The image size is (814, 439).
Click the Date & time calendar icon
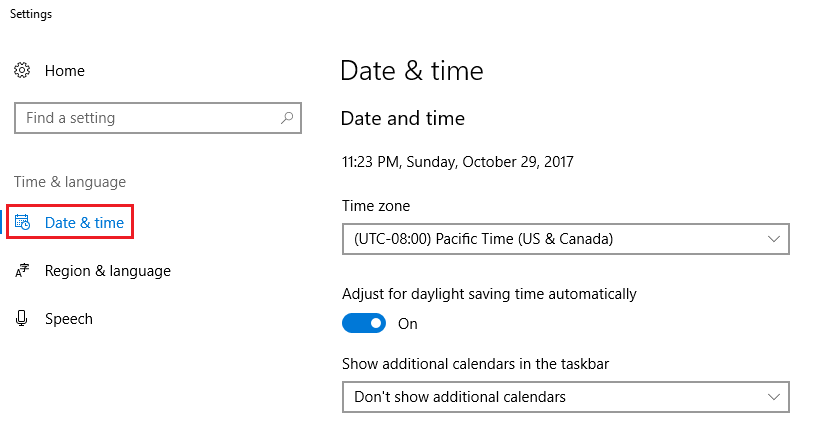[22, 223]
